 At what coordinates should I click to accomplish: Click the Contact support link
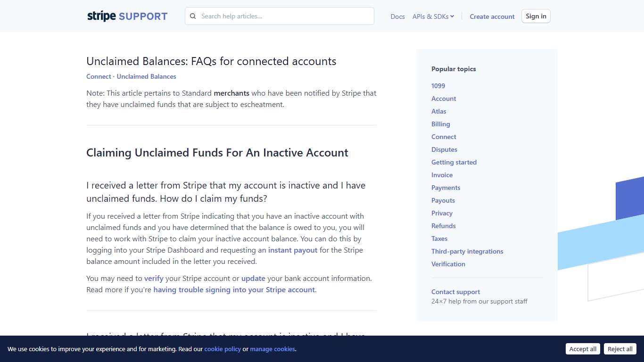pyautogui.click(x=455, y=292)
